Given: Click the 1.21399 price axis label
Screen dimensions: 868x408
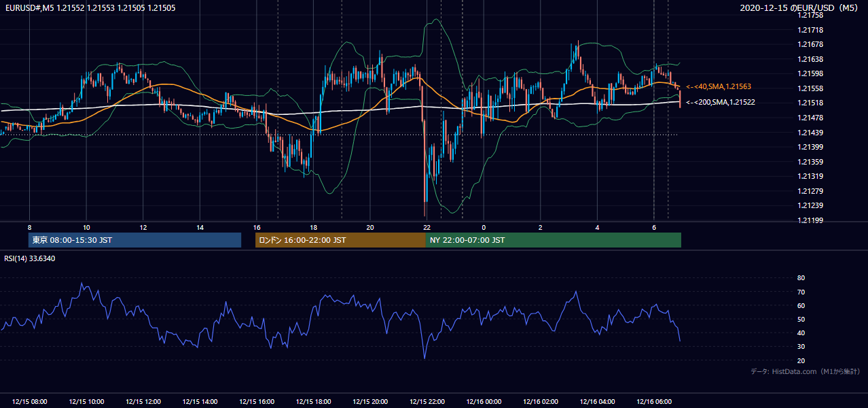Looking at the screenshot, I should [810, 147].
